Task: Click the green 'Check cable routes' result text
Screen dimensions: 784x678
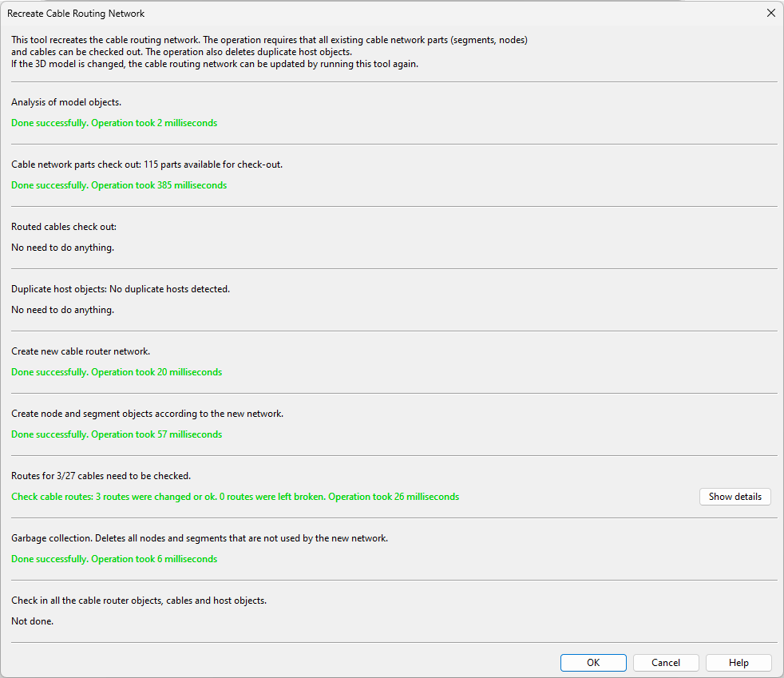Action: (x=235, y=497)
